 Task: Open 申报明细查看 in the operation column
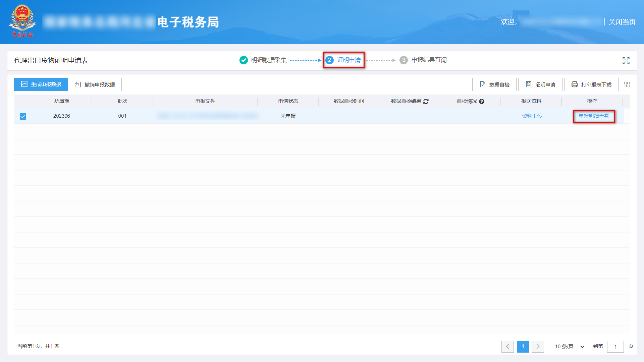[594, 116]
